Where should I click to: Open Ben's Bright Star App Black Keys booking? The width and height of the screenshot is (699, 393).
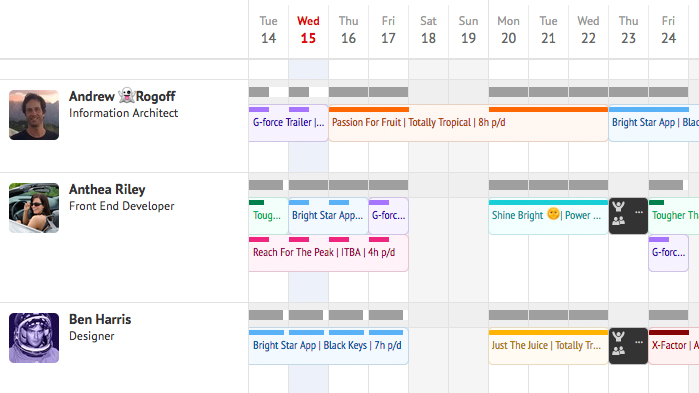329,346
